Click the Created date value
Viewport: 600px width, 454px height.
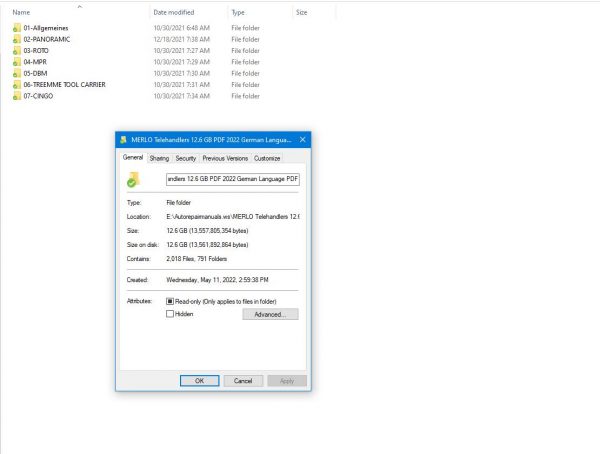click(x=217, y=280)
